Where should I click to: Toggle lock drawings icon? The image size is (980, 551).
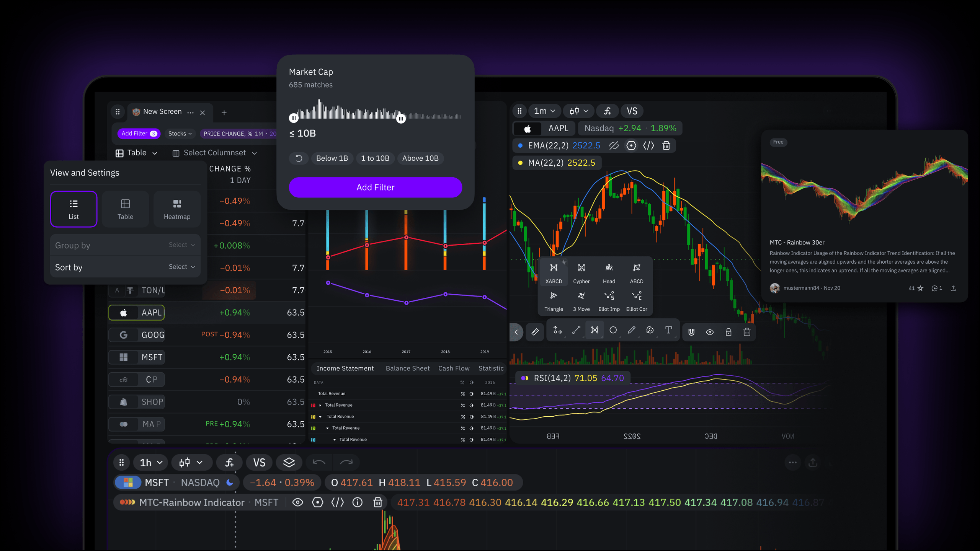pos(728,332)
